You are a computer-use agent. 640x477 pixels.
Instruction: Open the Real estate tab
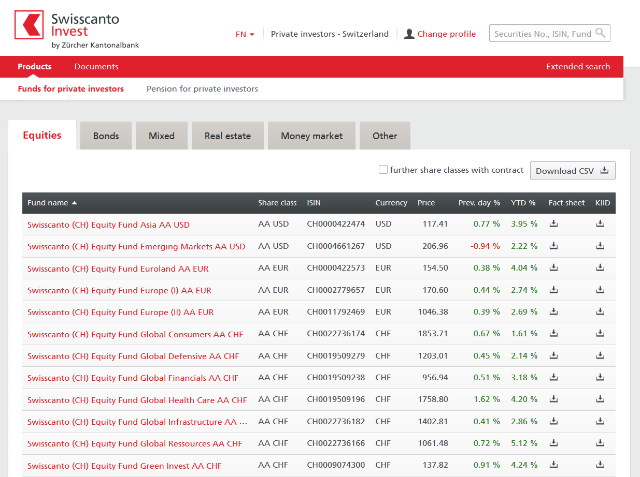(228, 136)
